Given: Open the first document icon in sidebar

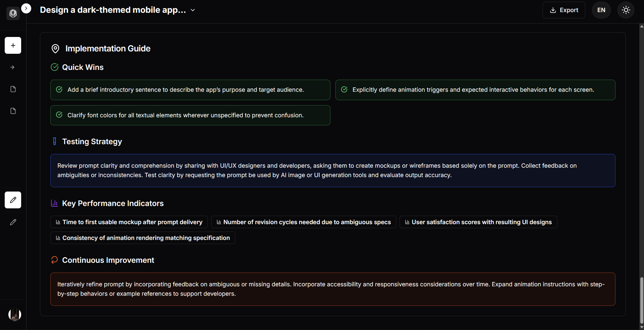Looking at the screenshot, I should [13, 89].
